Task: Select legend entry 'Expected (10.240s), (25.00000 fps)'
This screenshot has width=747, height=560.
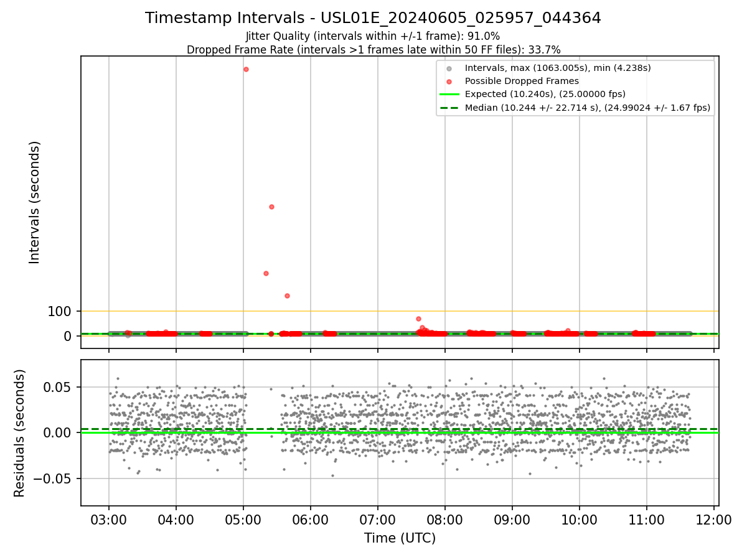Action: coord(545,94)
